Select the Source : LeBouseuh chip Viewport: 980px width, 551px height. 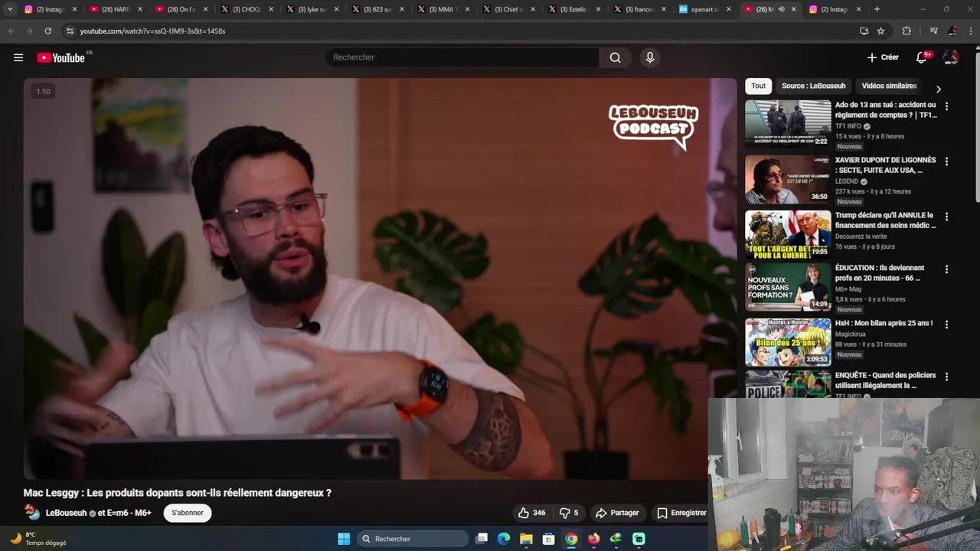coord(814,86)
